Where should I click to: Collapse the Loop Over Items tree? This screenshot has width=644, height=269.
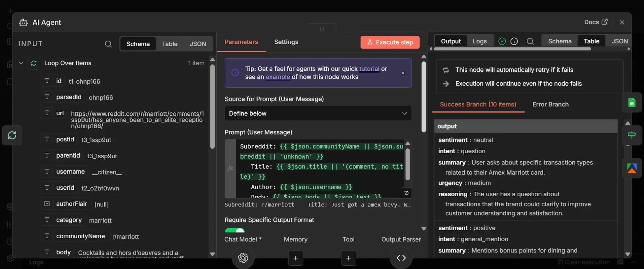[x=21, y=63]
